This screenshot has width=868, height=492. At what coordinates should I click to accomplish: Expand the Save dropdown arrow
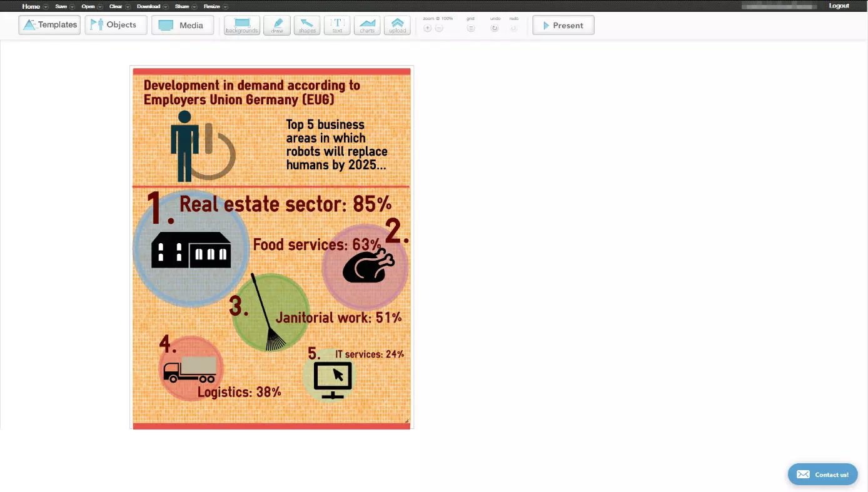[x=72, y=7]
